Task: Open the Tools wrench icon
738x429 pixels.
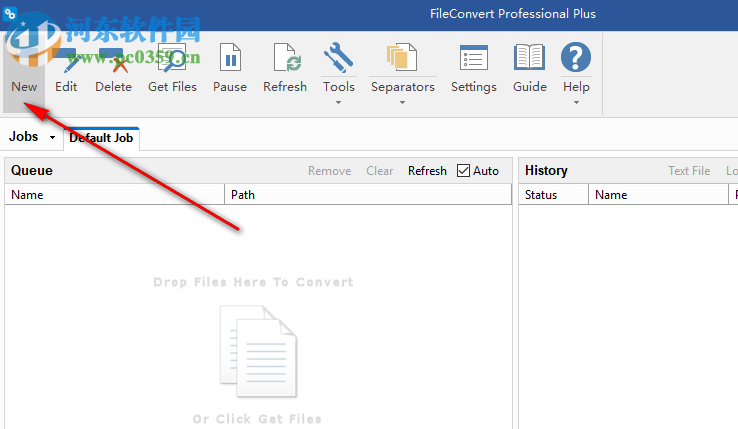Action: 338,57
